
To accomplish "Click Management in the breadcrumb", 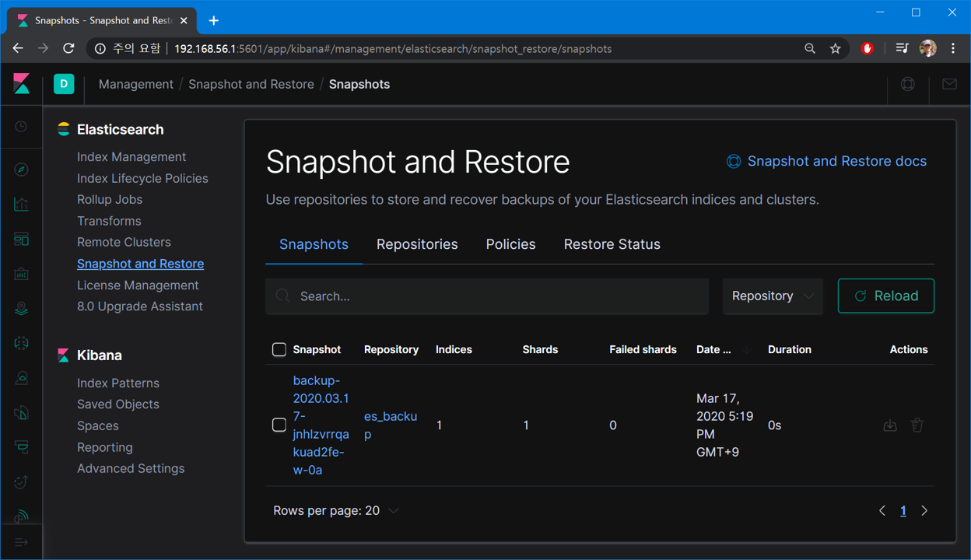I will pyautogui.click(x=136, y=84).
